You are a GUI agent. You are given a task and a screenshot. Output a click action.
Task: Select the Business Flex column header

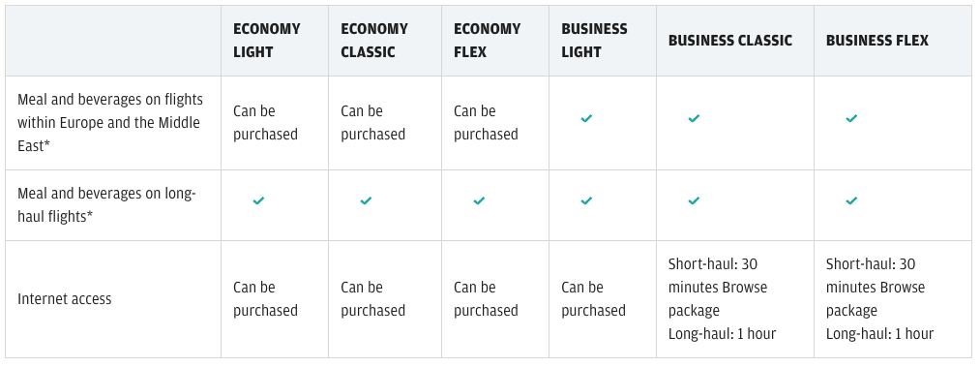[876, 41]
